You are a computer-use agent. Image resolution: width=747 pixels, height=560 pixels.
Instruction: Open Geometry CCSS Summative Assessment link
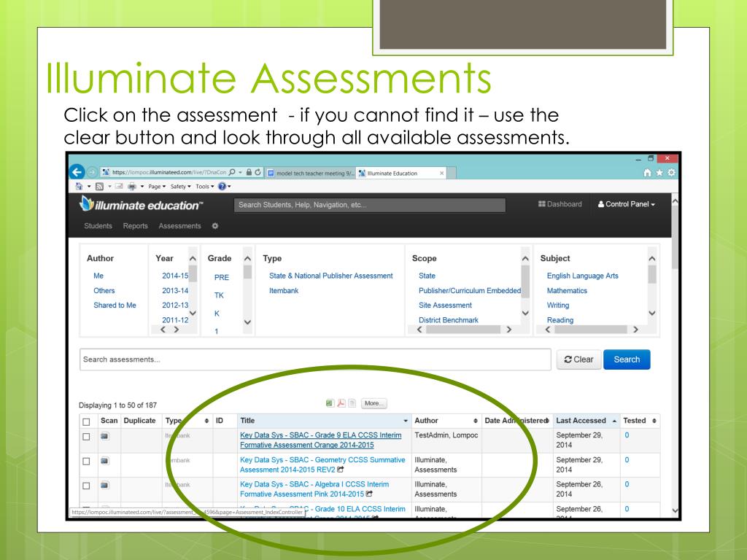click(x=322, y=464)
